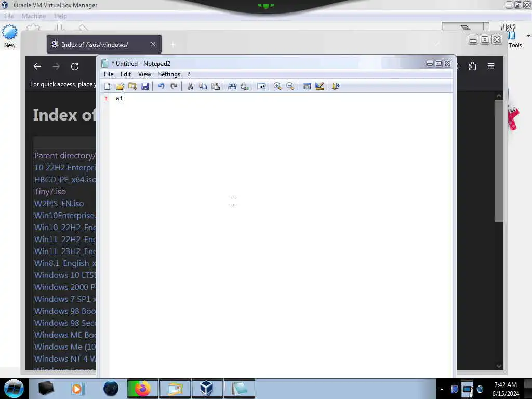Viewport: 532px width, 399px height.
Task: Click the Copy toolbar icon
Action: click(x=203, y=86)
